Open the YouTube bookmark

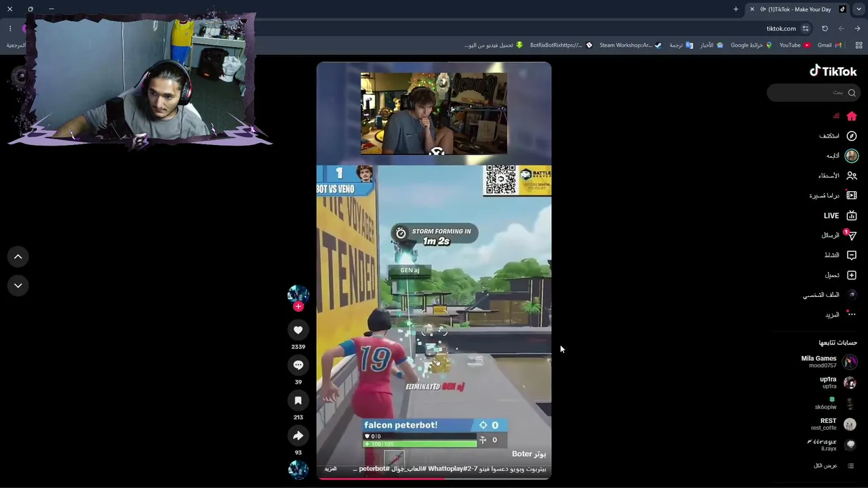point(795,45)
